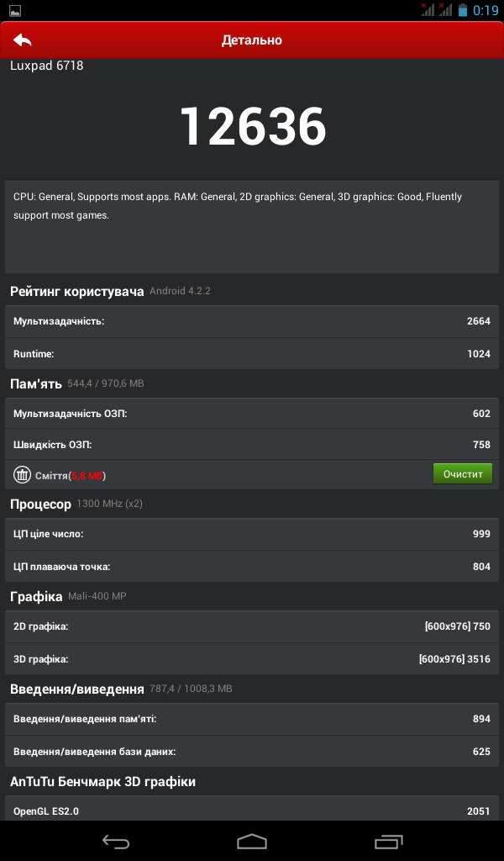Tap the total score 12636
Image resolution: width=504 pixels, height=861 pixels.
(x=253, y=126)
